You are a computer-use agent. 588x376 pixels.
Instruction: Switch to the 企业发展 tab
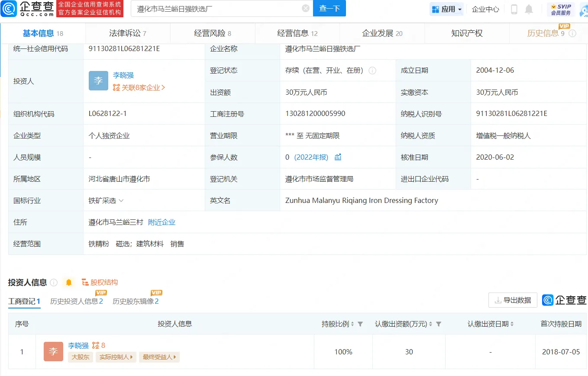tap(382, 33)
